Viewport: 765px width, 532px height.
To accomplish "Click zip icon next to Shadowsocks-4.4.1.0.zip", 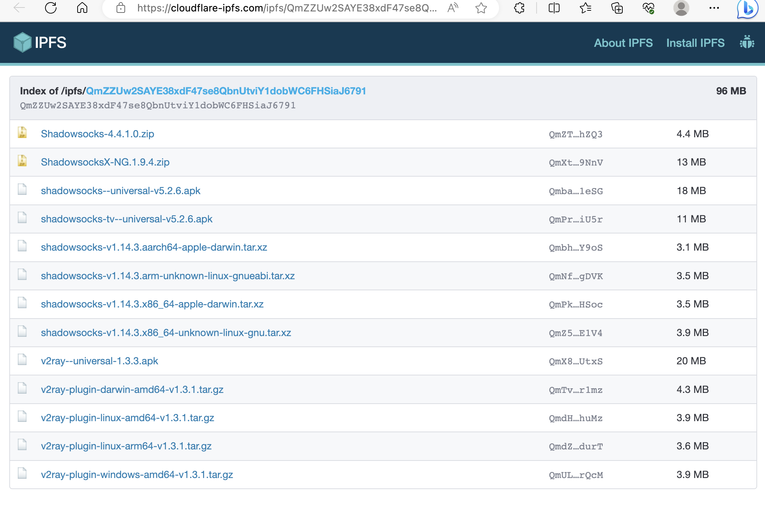I will coord(22,132).
